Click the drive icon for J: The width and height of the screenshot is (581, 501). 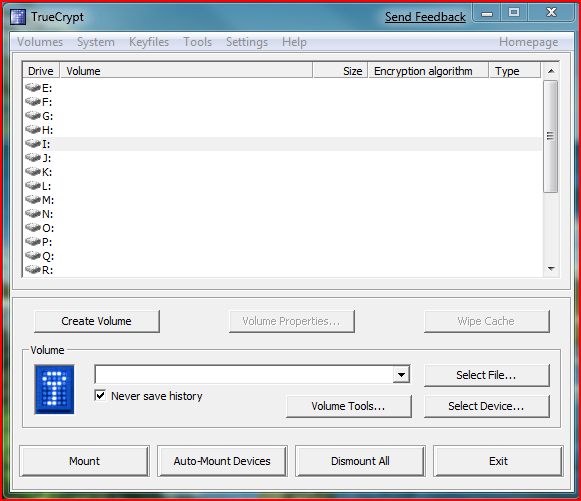33,158
